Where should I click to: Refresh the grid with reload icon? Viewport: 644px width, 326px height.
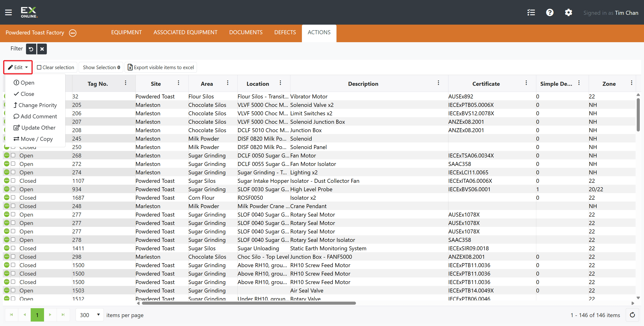click(x=632, y=315)
